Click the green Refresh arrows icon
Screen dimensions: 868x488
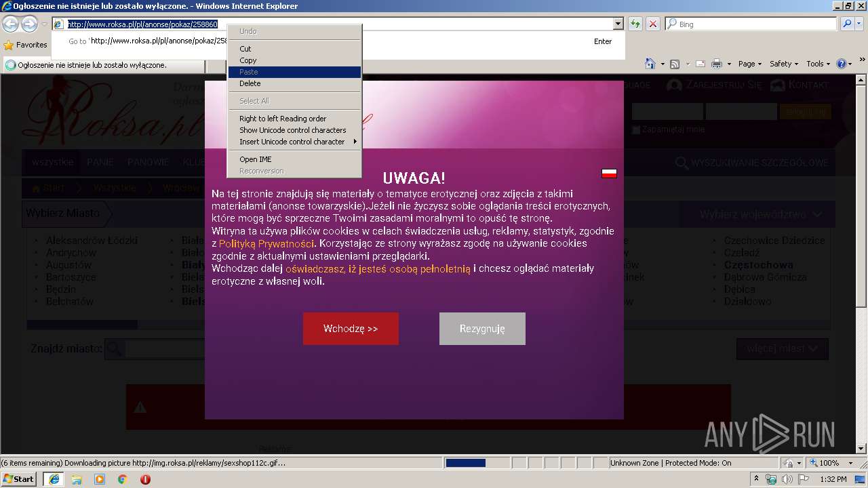coord(635,24)
